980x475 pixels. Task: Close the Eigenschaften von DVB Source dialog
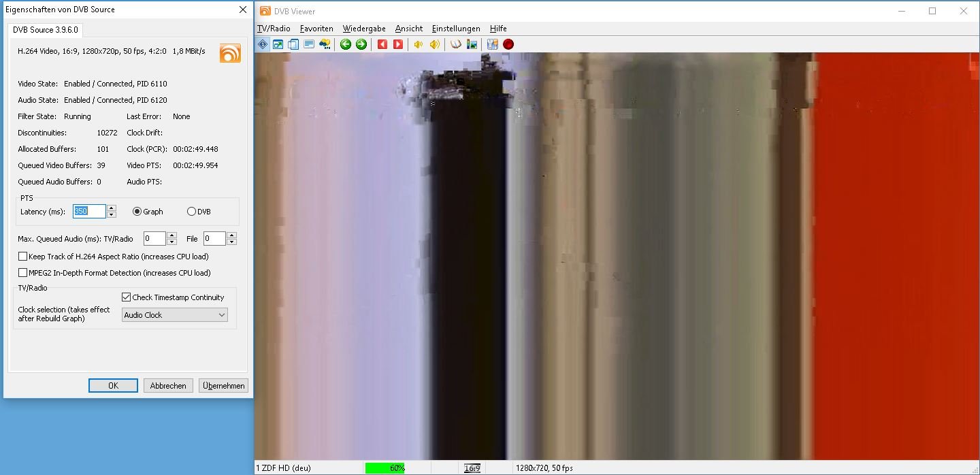[243, 10]
